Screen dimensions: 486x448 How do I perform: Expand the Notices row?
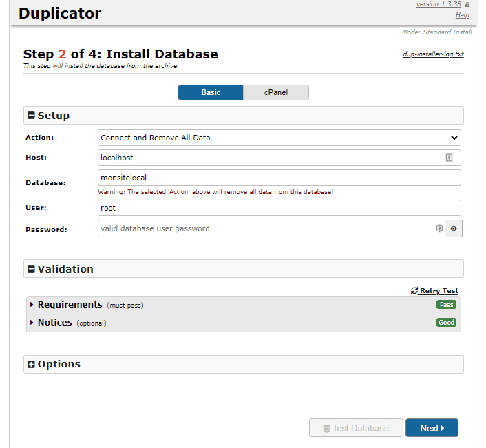click(32, 323)
